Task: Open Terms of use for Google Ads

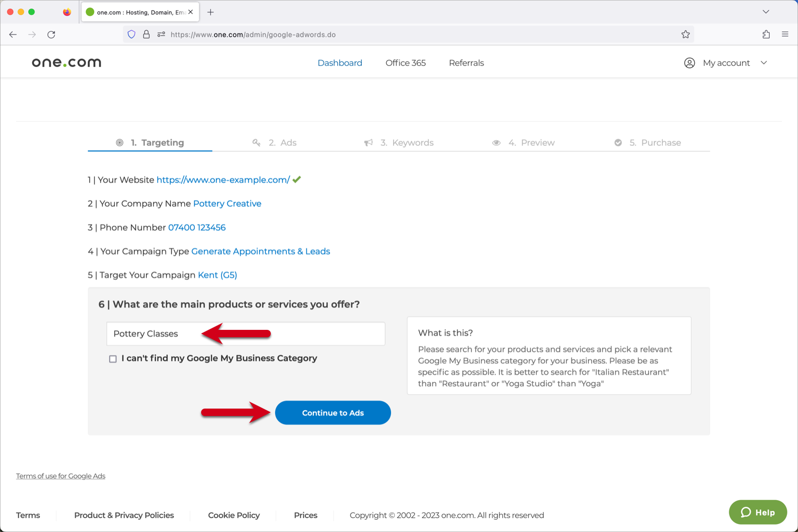Action: click(60, 476)
